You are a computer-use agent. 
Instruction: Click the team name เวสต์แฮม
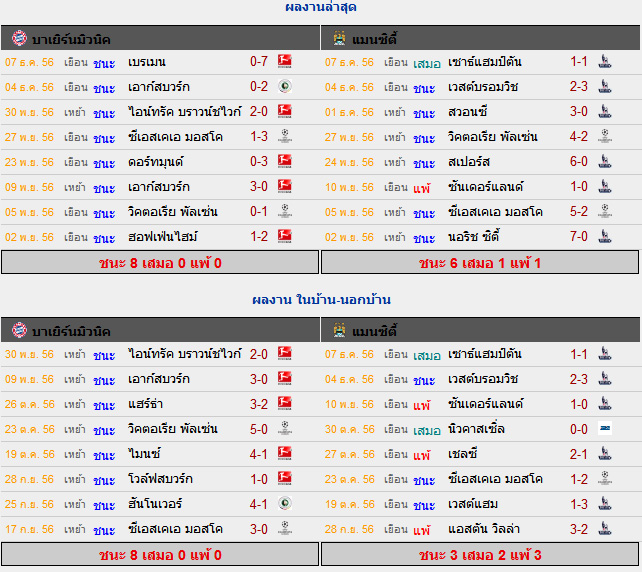click(x=473, y=504)
